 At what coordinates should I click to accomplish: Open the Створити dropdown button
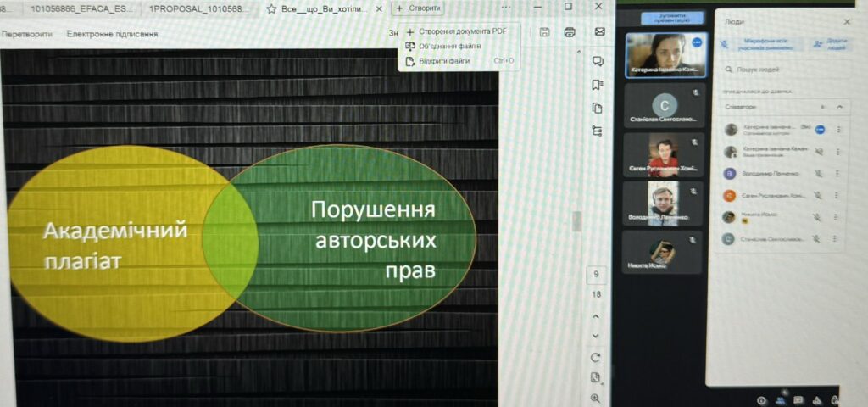coord(419,8)
